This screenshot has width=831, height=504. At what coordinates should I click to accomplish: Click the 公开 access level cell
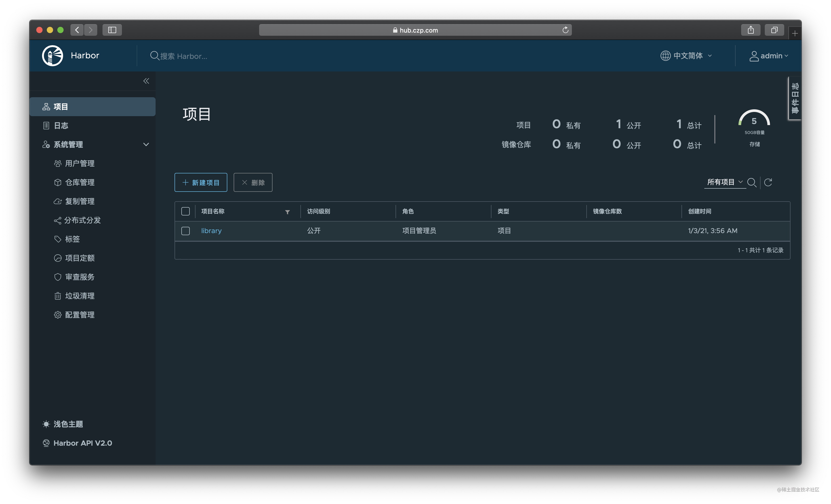click(314, 231)
